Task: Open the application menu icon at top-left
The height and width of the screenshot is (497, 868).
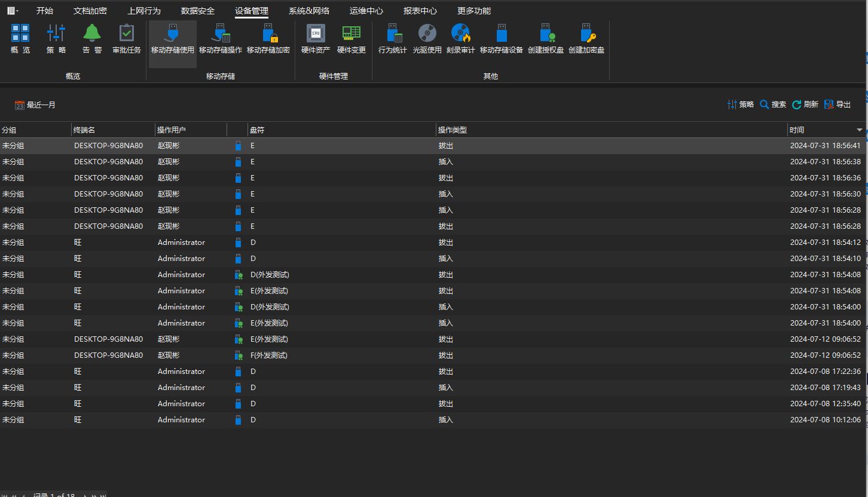Action: coord(12,11)
